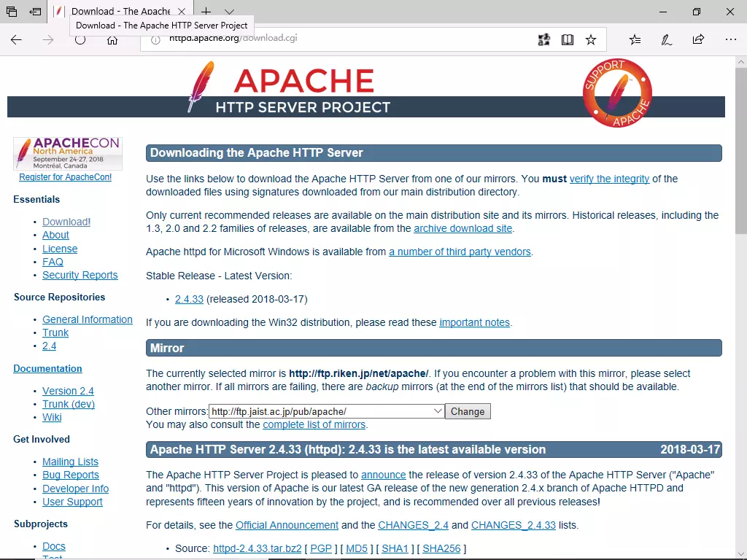This screenshot has width=747, height=560.
Task: Open the Reading view book icon
Action: [567, 40]
